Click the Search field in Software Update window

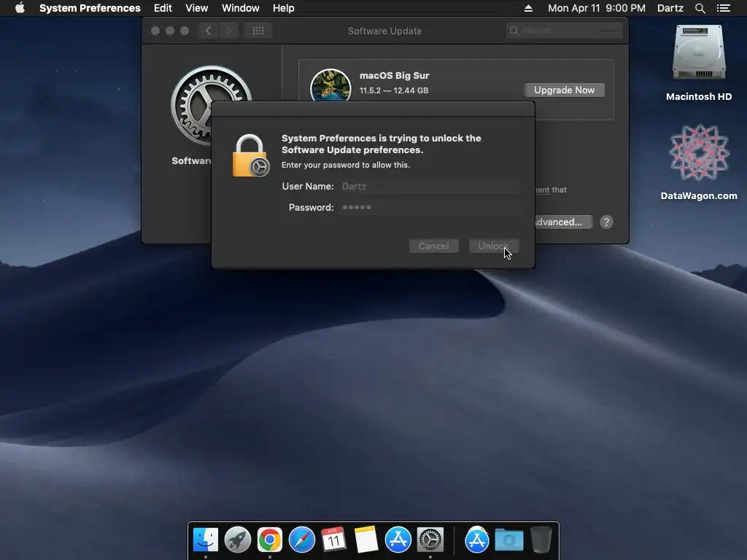pos(565,31)
